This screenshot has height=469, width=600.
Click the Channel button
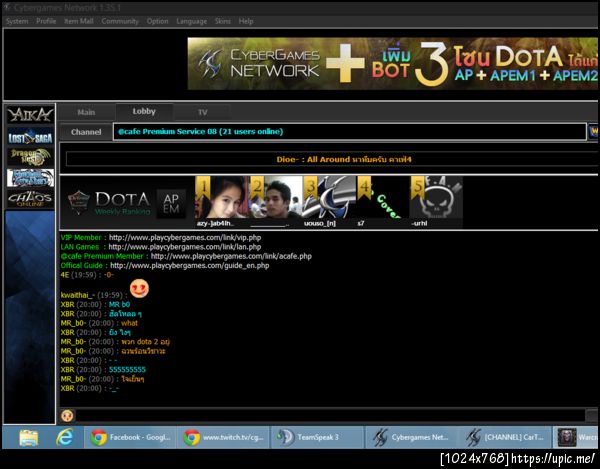coord(86,132)
